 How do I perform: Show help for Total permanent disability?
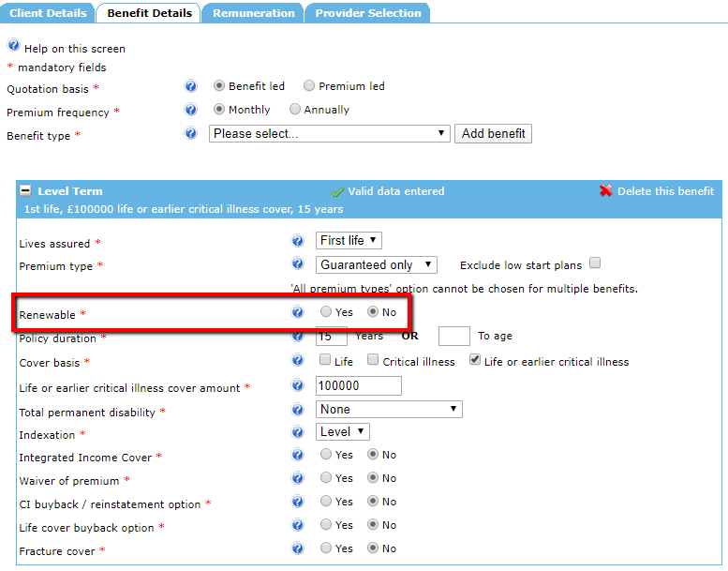point(298,410)
